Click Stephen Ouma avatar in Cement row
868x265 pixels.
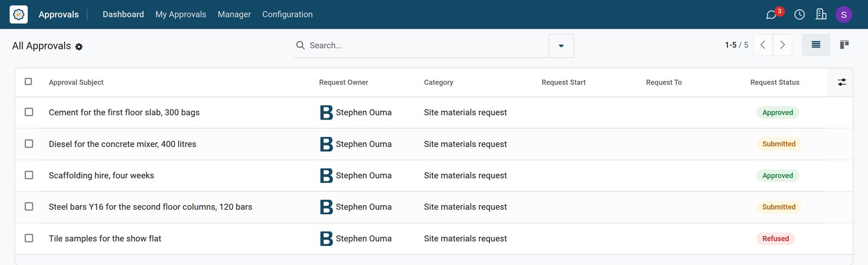coord(326,112)
